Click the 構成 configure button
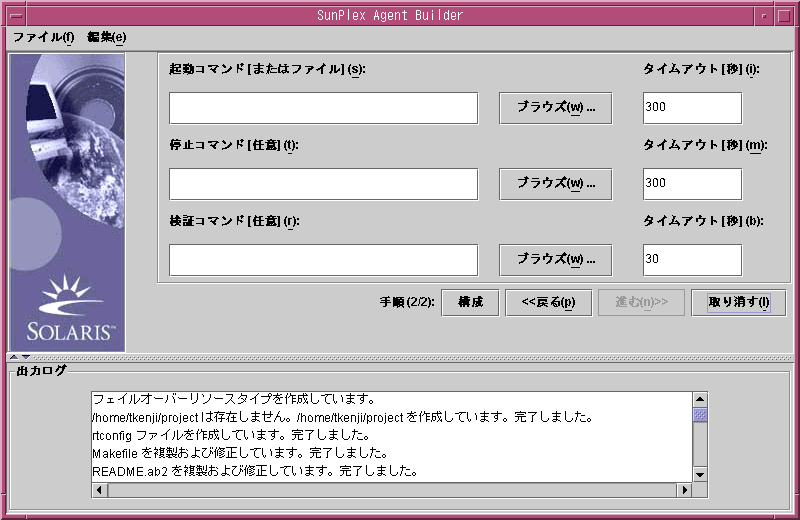This screenshot has width=800, height=520. pyautogui.click(x=470, y=303)
